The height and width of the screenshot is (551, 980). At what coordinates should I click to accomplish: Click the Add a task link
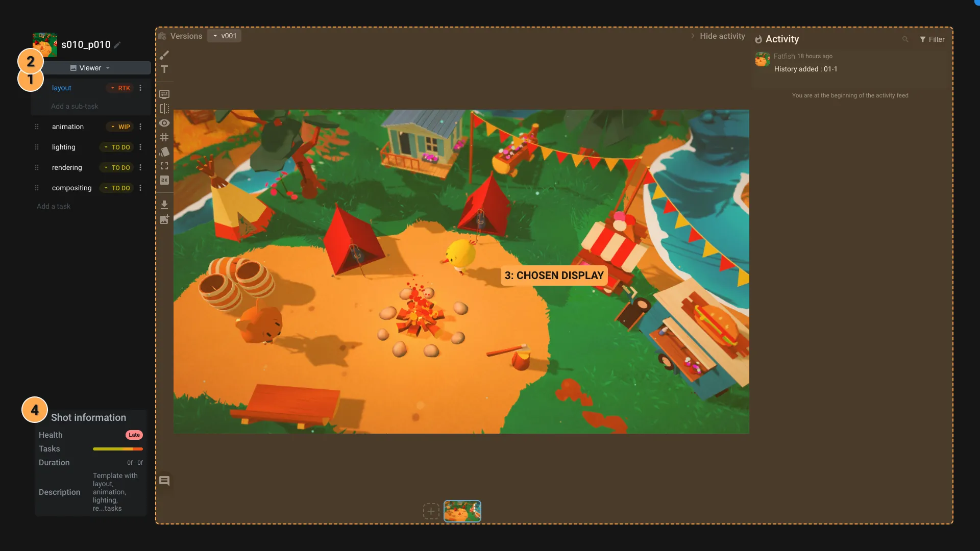click(x=54, y=206)
